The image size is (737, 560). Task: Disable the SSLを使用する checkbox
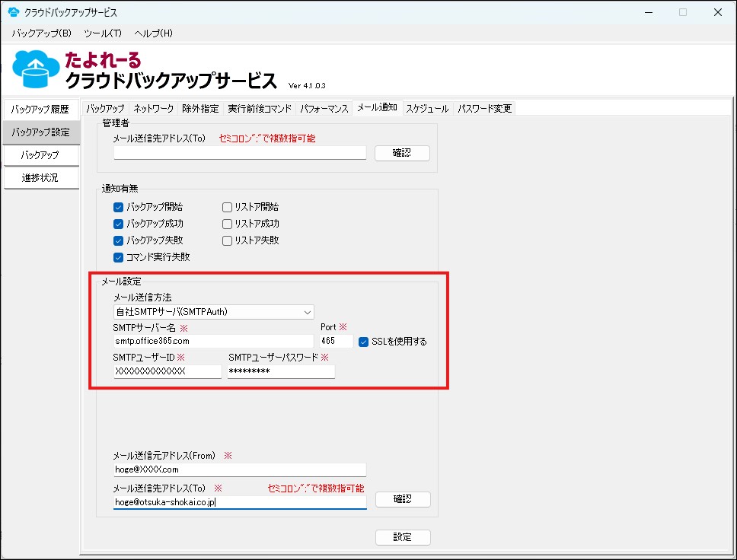(x=364, y=342)
